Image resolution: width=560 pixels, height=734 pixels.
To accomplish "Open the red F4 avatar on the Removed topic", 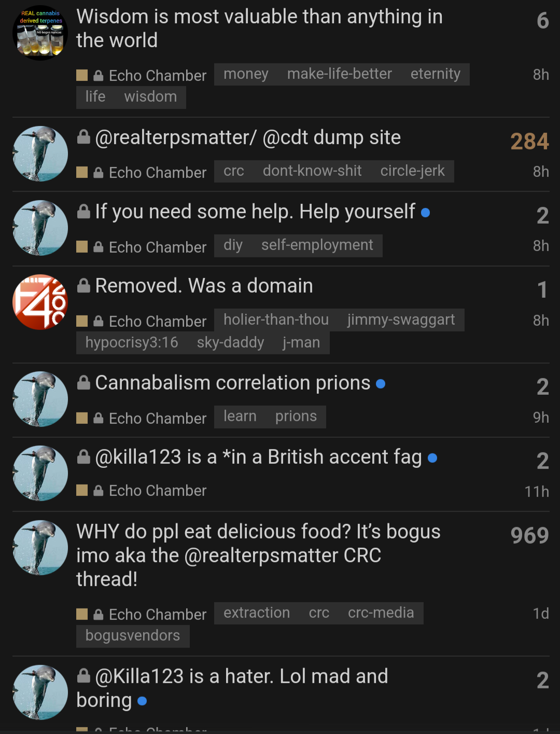I will click(40, 302).
